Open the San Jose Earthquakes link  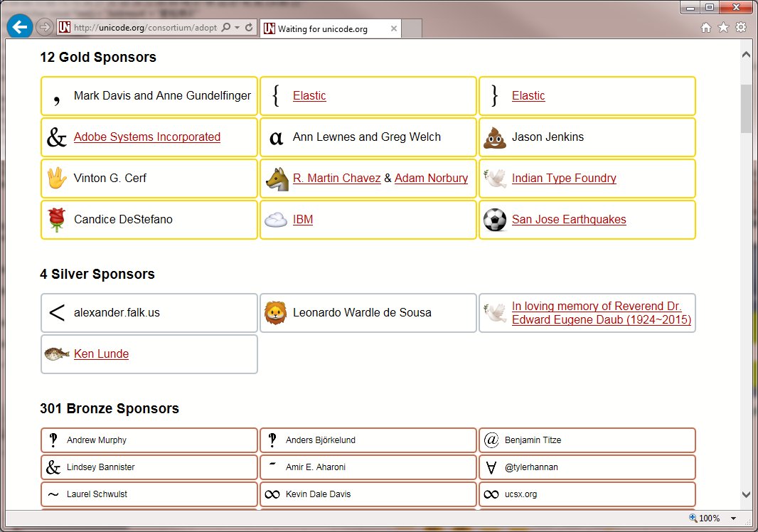click(x=569, y=219)
